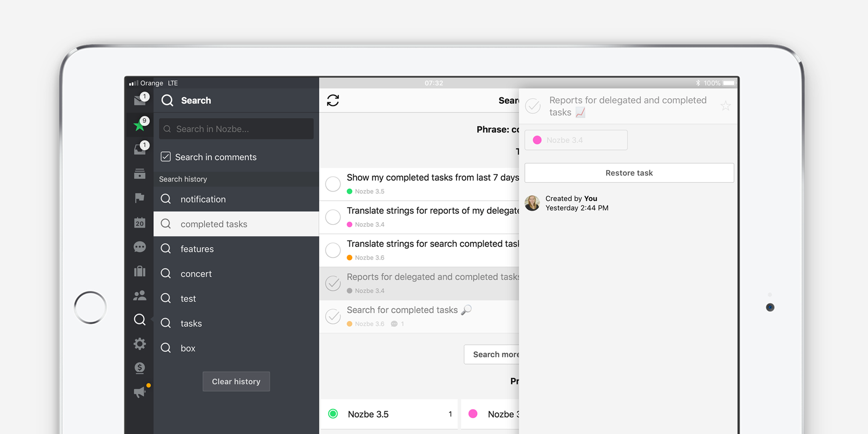Uncheck Reports for delegated task in list
Viewport: 868px width, 434px height.
(333, 283)
